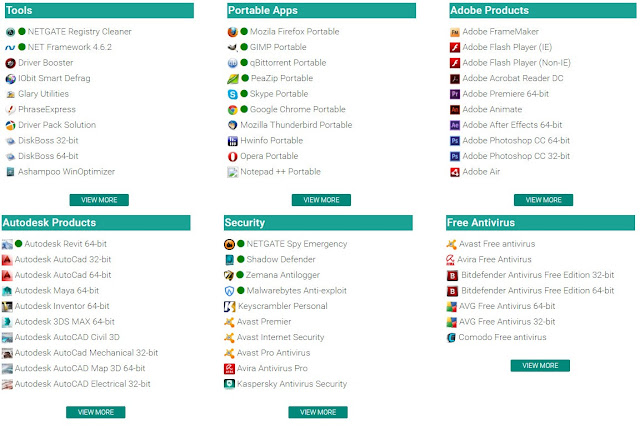Click View More under Autodesk Products

(96, 412)
